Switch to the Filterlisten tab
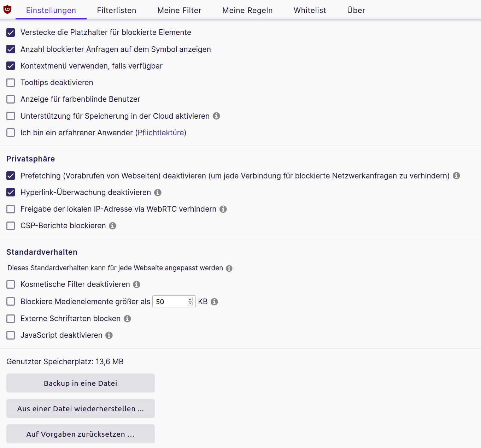Image resolution: width=481 pixels, height=448 pixels. (117, 11)
